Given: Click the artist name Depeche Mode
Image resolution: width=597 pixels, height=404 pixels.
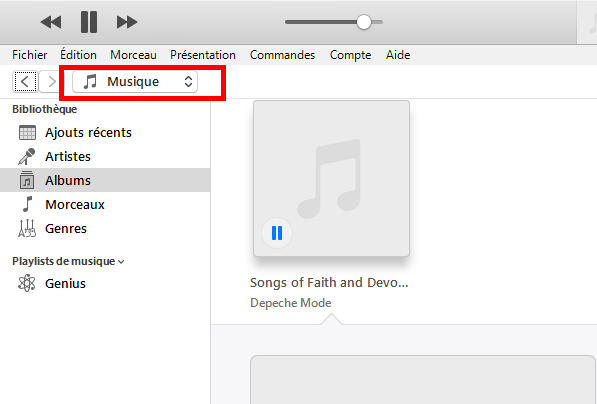Looking at the screenshot, I should click(x=291, y=303).
